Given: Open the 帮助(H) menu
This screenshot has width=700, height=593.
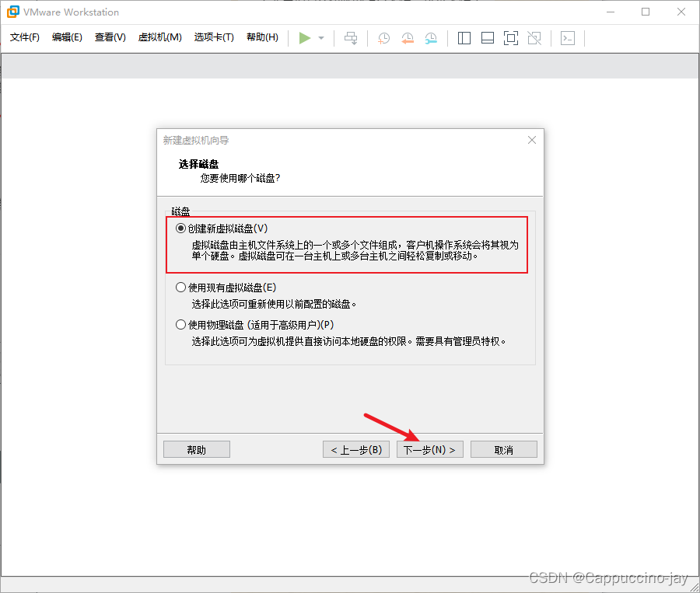Looking at the screenshot, I should [263, 37].
